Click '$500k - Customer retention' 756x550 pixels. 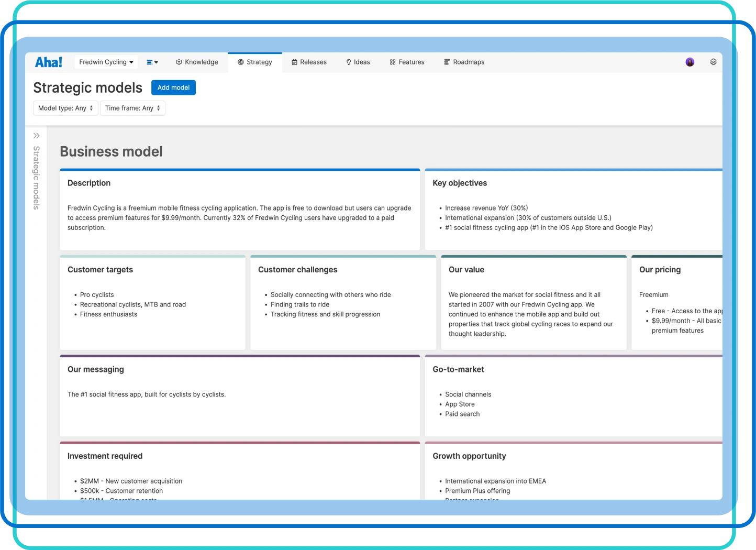click(x=121, y=491)
